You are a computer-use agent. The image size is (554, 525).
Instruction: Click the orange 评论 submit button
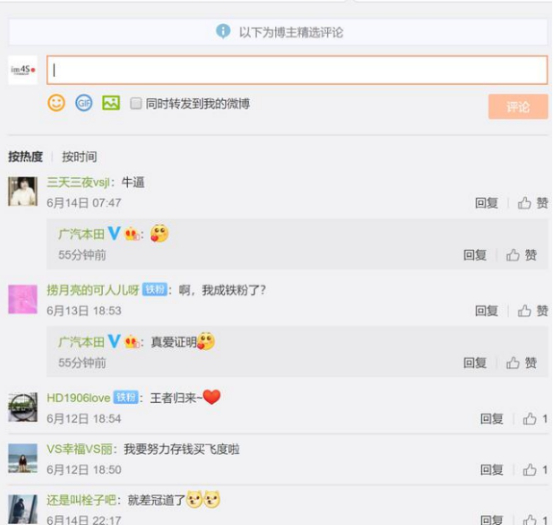click(518, 107)
